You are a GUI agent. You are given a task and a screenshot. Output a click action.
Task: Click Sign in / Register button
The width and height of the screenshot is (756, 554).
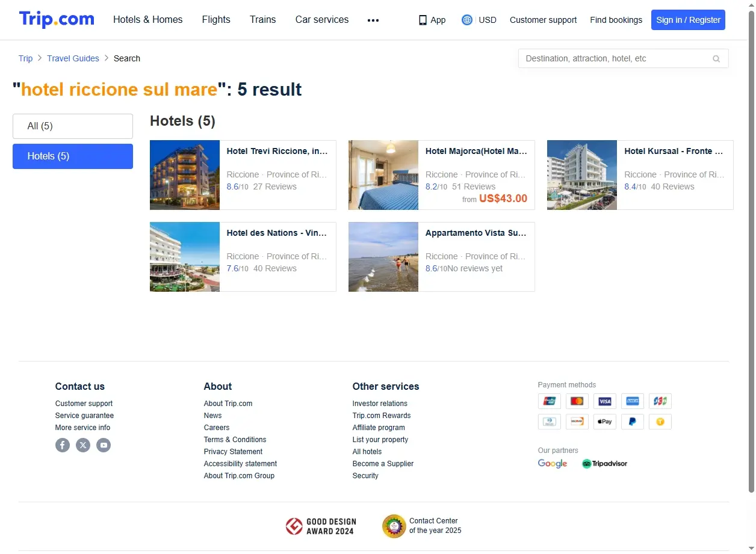pos(688,20)
